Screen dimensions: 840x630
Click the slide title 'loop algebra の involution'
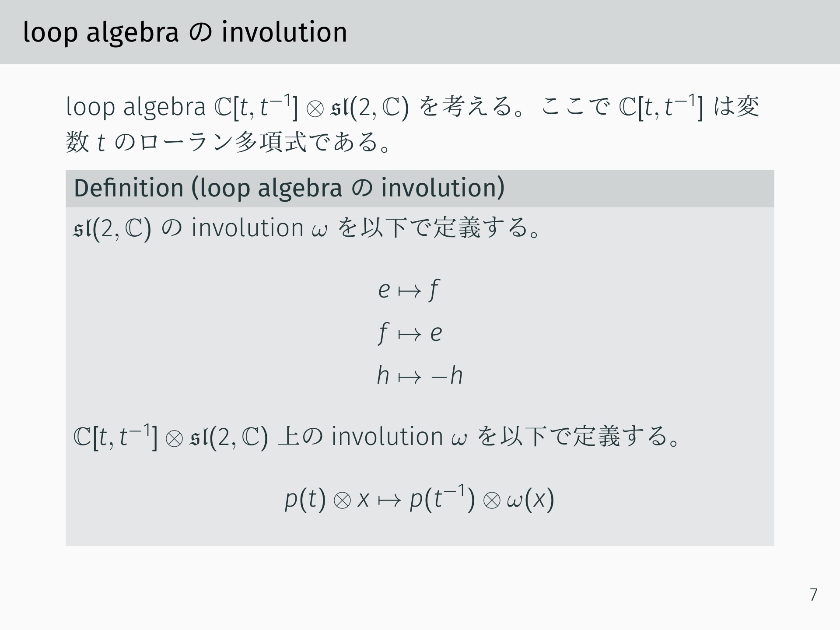click(x=185, y=32)
